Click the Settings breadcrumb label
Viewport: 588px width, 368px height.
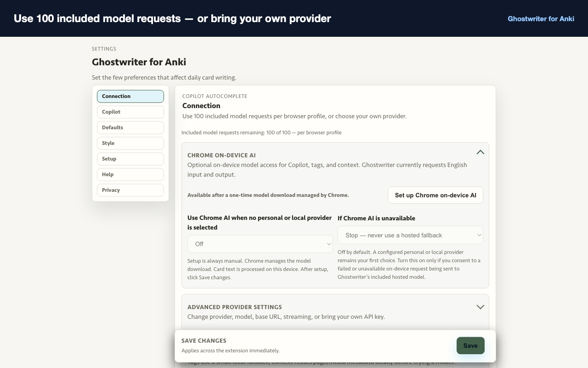pos(104,49)
